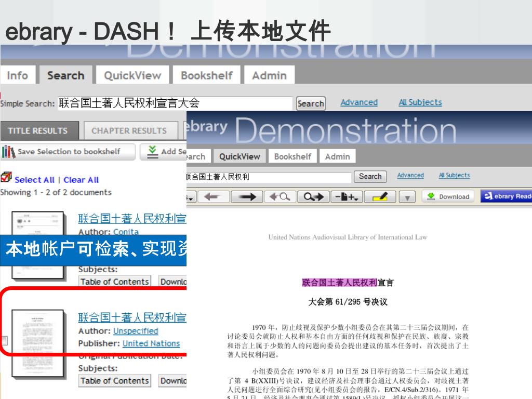Open the Info tab
Screen dimensions: 532x399
[x=18, y=75]
